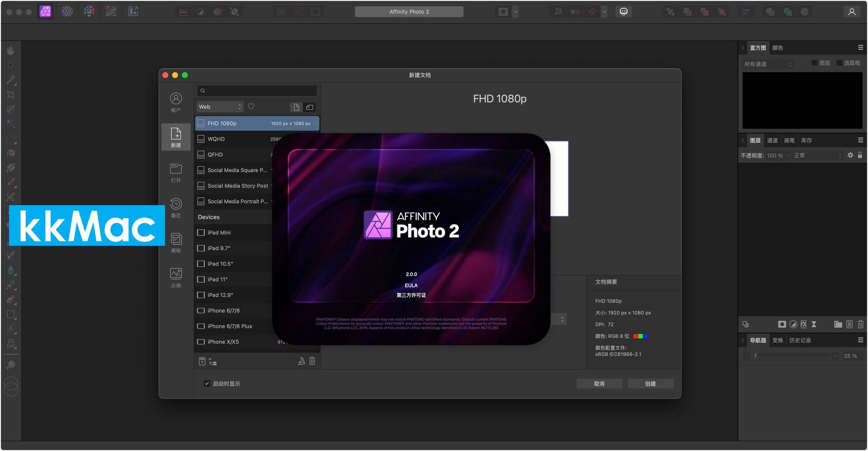Open the Export persona icon
Viewport: 868px width, 451px height.
click(133, 11)
